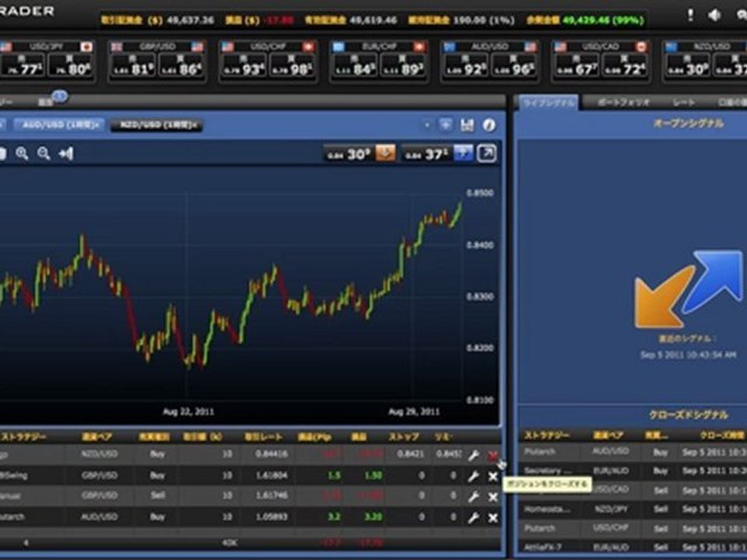Click the USD/CHF buy price 98

[292, 65]
